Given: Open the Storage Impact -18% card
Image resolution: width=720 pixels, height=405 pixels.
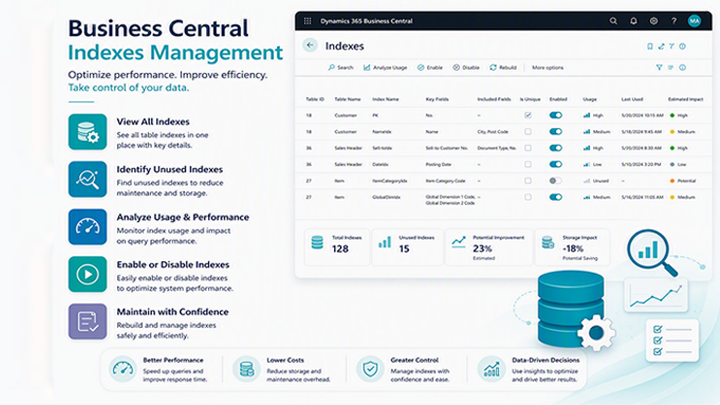Looking at the screenshot, I should pos(572,247).
